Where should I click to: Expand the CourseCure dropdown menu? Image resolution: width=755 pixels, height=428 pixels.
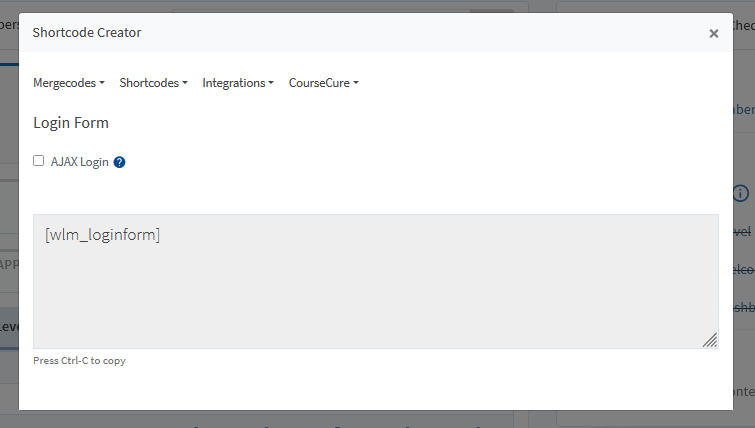point(324,83)
